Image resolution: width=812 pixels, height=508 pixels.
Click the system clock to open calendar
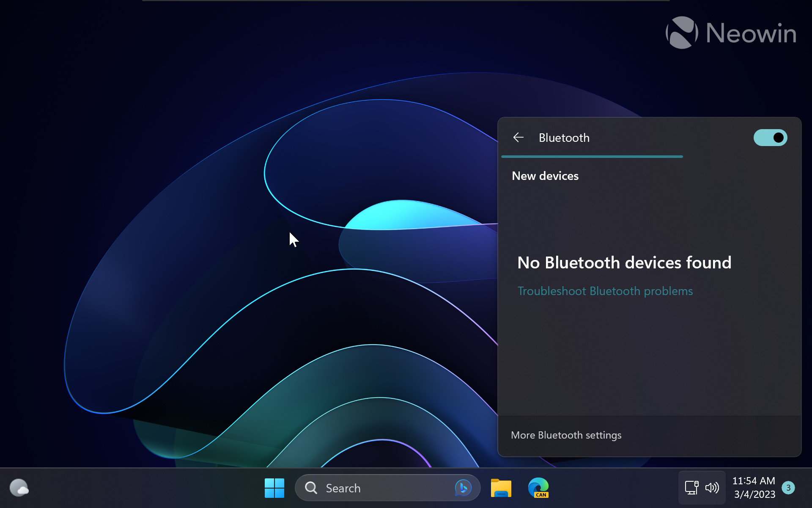[x=755, y=488]
